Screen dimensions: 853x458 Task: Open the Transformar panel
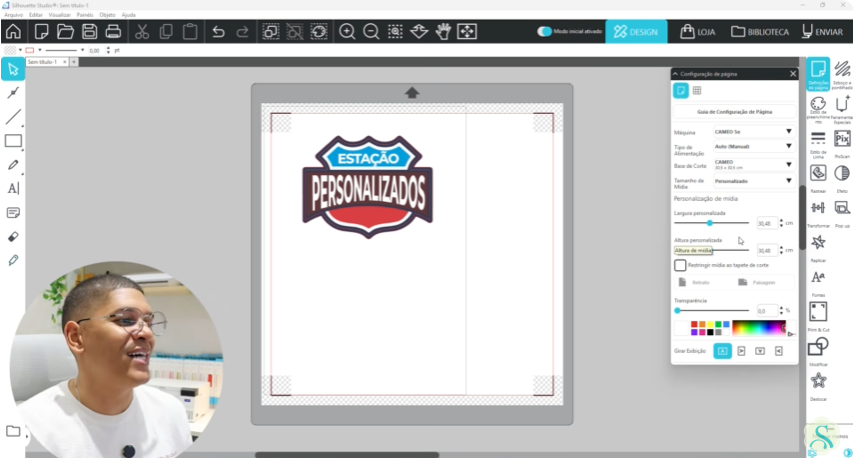tap(818, 212)
